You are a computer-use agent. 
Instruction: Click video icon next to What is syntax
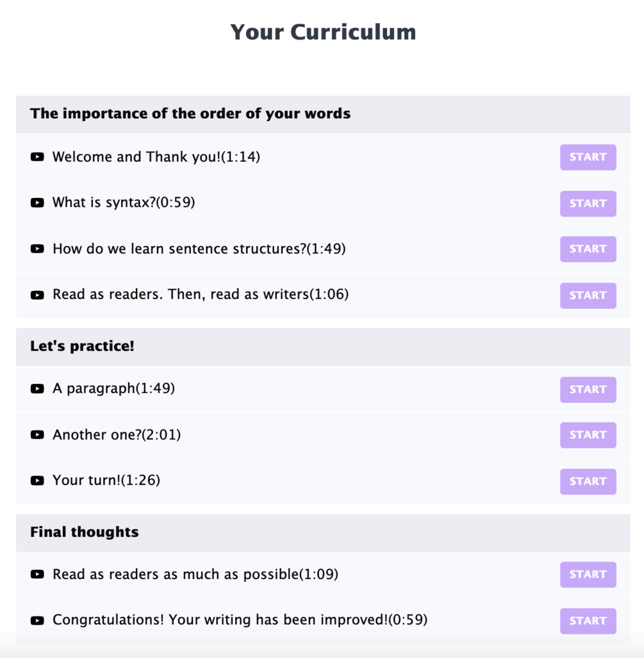pyautogui.click(x=37, y=203)
